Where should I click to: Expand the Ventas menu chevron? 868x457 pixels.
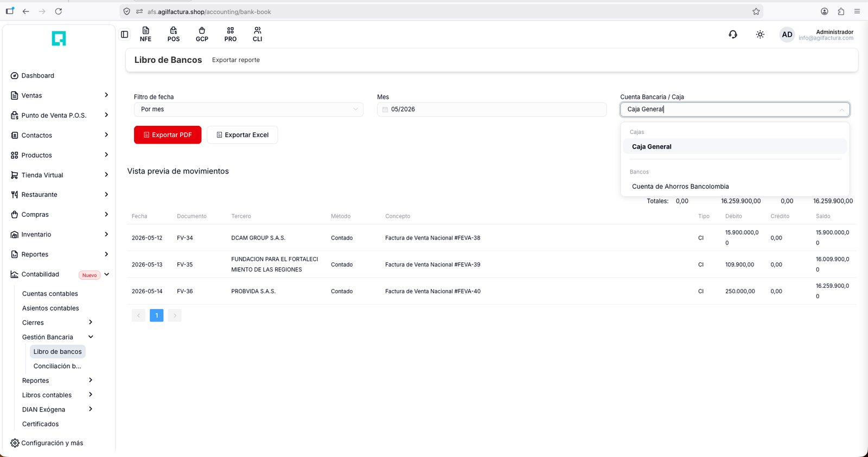click(106, 95)
